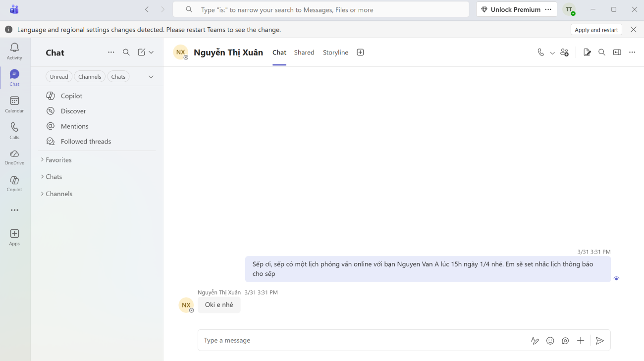644x361 pixels.
Task: Open the call options dropdown arrow
Action: click(x=552, y=53)
